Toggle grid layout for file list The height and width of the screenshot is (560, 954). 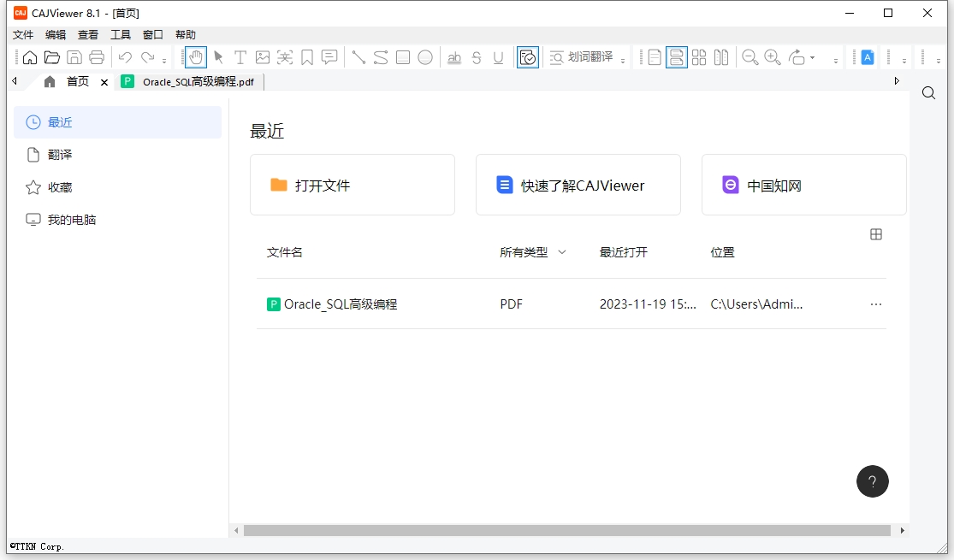[x=876, y=234]
